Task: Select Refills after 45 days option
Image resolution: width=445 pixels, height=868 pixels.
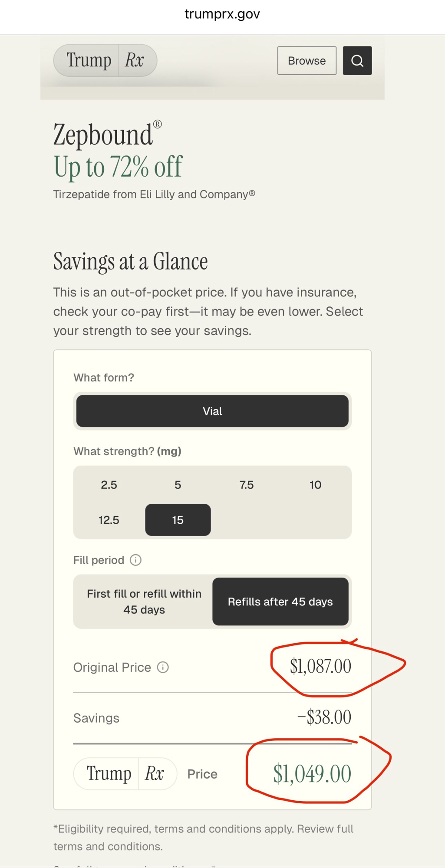Action: click(x=280, y=602)
